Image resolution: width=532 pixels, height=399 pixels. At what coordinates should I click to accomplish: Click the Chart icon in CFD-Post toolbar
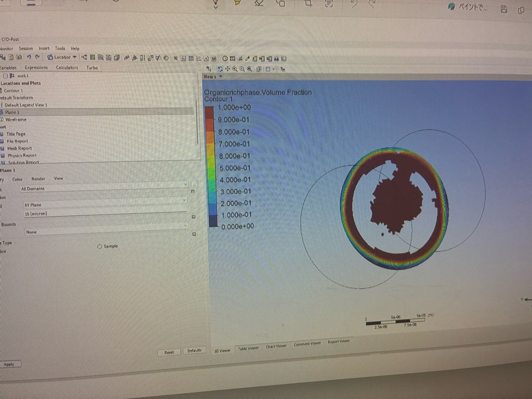(199, 58)
